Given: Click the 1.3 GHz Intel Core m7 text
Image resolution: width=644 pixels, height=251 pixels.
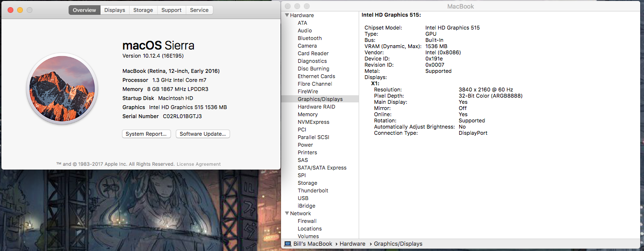Looking at the screenshot, I should (179, 80).
